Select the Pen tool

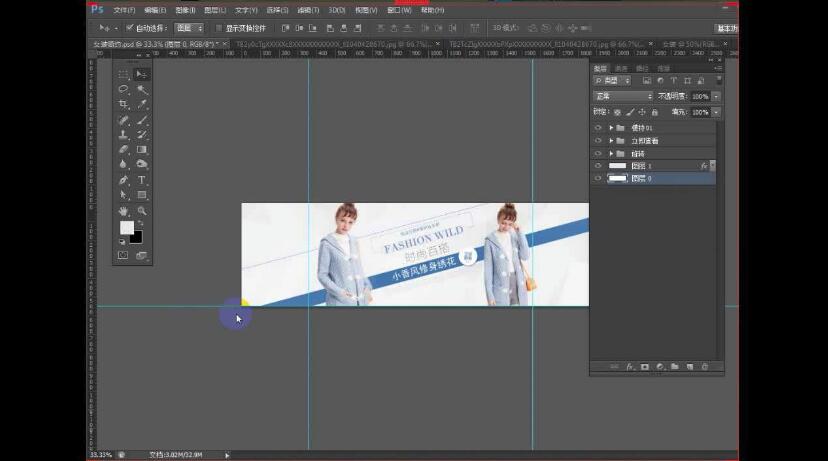[x=123, y=180]
